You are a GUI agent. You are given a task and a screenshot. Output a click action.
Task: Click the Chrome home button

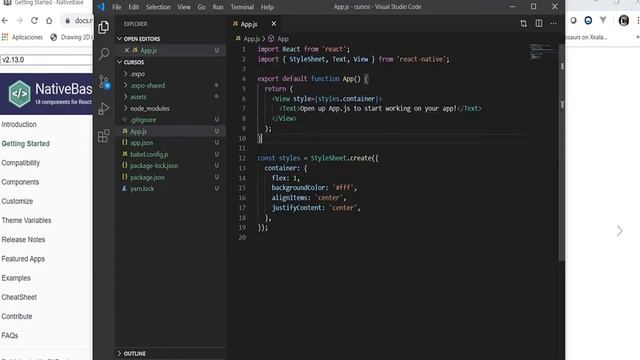49,20
